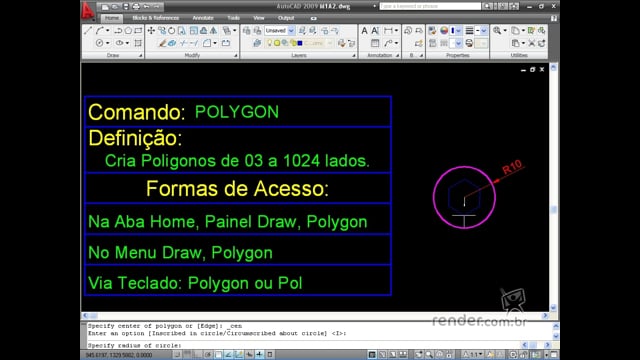Click the Plot printer icon in quick access toolbar
The image size is (640, 360).
[136, 7]
